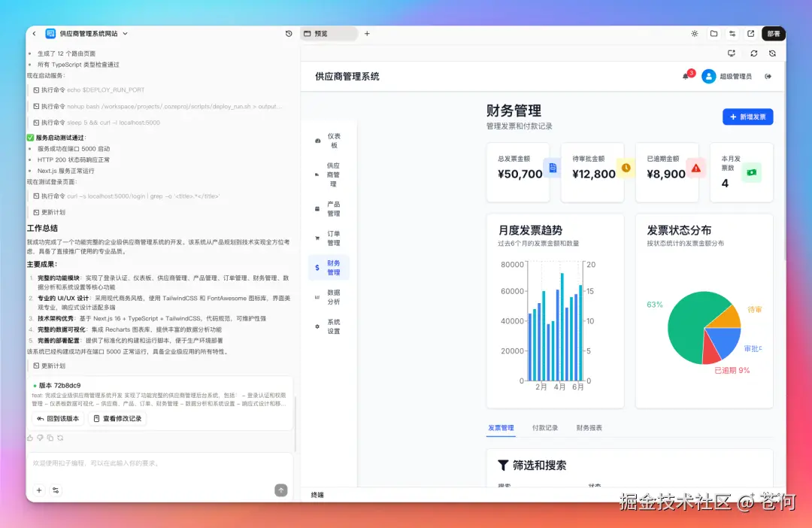Click the ¥50,700 total invoice amount
The image size is (812, 528).
coord(520,174)
